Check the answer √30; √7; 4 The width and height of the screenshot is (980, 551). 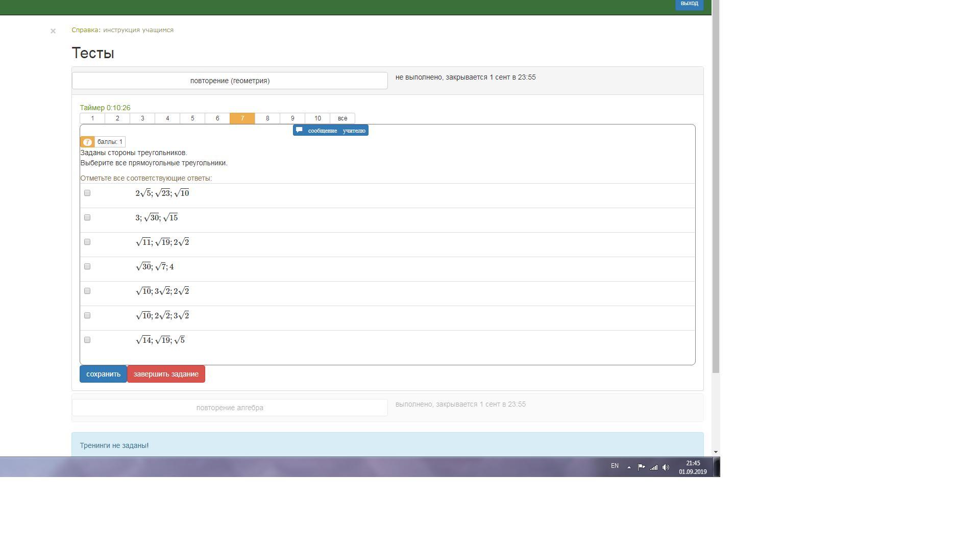(x=87, y=266)
